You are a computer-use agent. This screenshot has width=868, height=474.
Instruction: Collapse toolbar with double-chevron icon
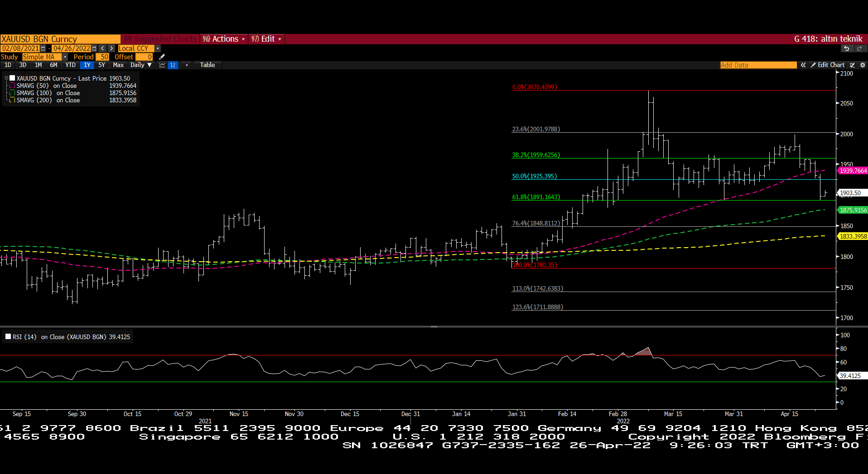click(803, 65)
